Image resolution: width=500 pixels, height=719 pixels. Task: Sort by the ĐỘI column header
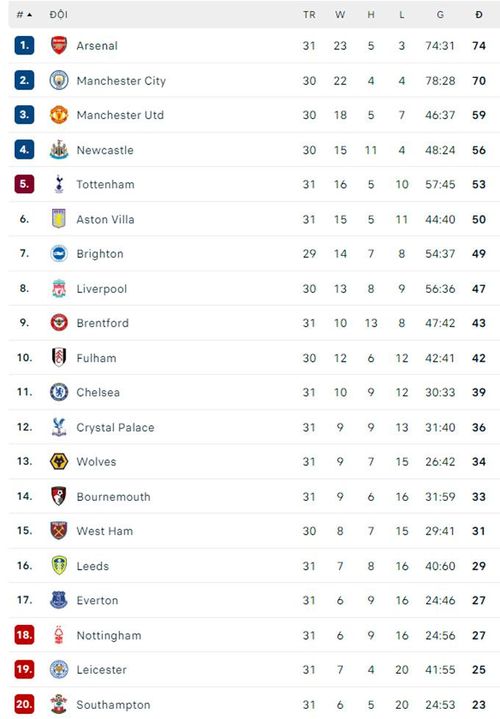(59, 15)
